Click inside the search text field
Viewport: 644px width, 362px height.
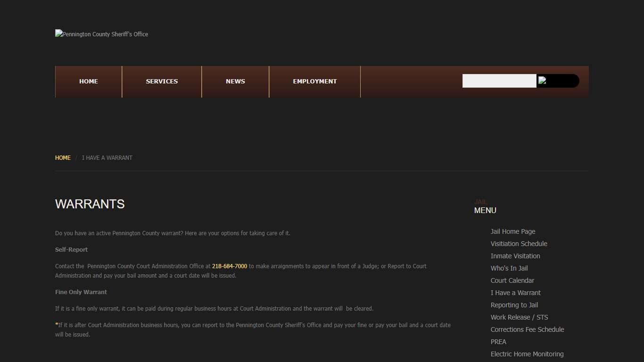pos(499,81)
